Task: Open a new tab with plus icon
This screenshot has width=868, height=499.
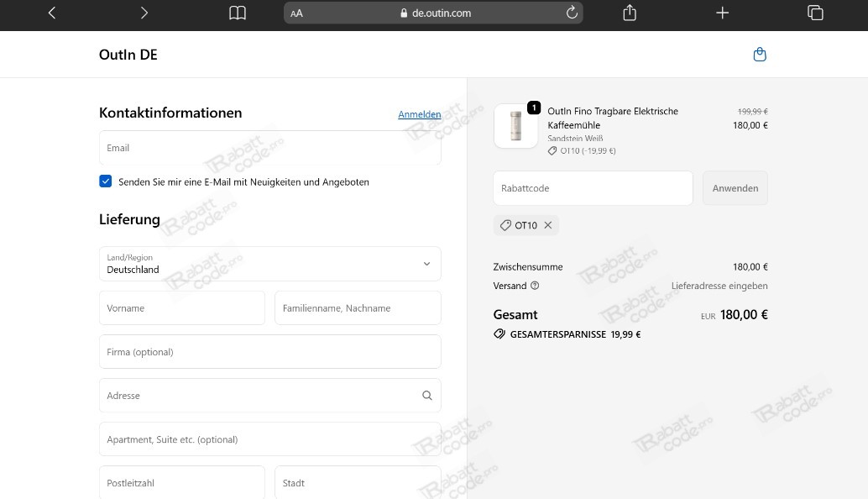Action: (723, 13)
